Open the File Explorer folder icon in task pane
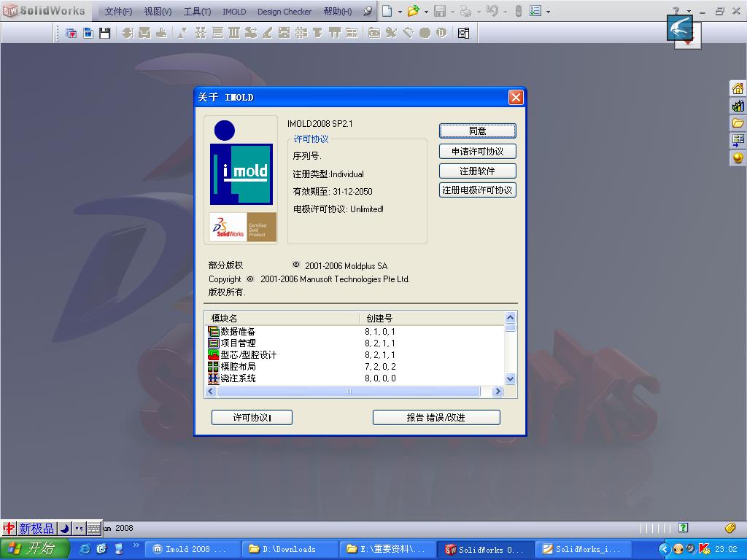This screenshot has width=747, height=560. coord(738,122)
